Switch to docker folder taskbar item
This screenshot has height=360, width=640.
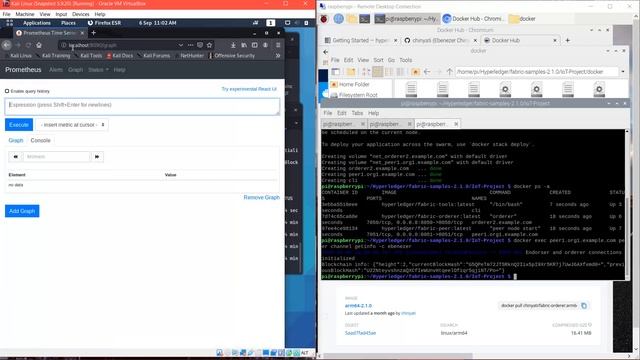click(x=522, y=19)
